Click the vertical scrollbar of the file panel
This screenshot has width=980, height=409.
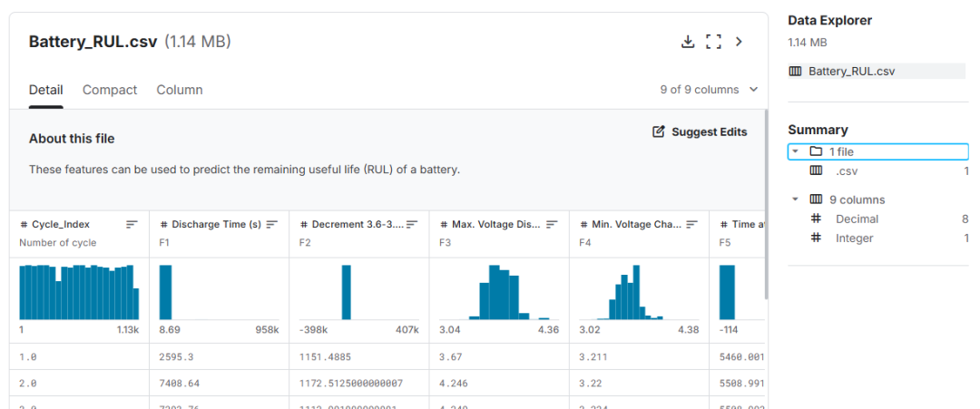[x=766, y=203]
